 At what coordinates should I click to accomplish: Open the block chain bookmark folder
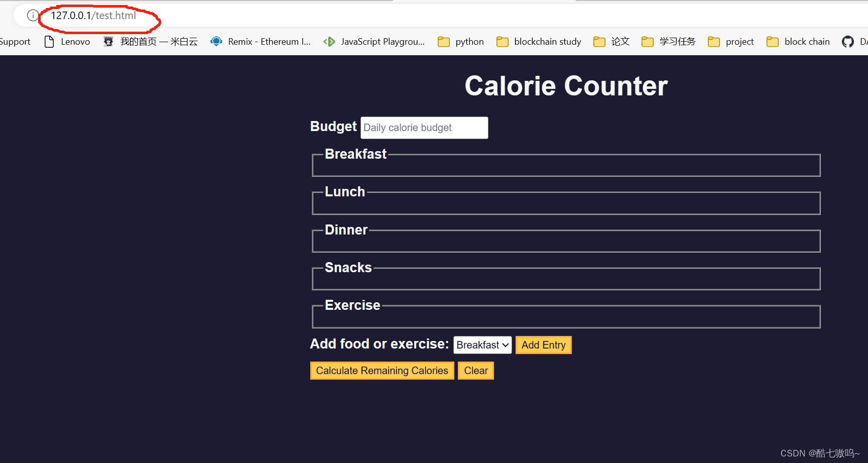[798, 42]
